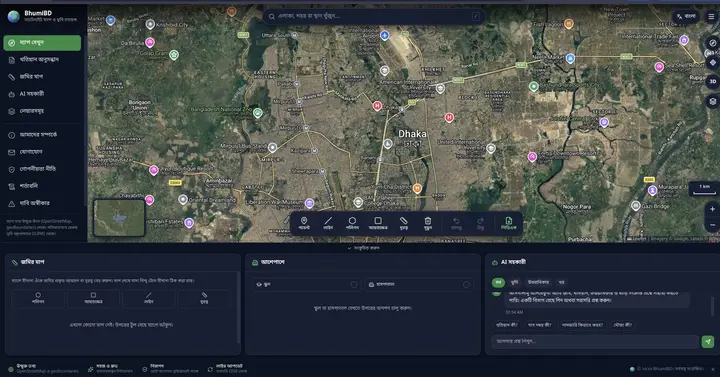Click the Krishibid City map marker
Screen dimensions: 720x377
tap(150, 24)
